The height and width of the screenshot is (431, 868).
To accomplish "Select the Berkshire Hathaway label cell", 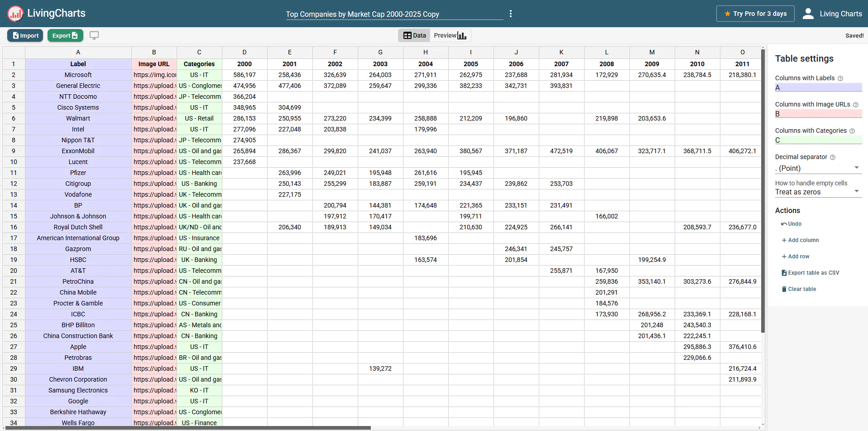I will [x=78, y=412].
